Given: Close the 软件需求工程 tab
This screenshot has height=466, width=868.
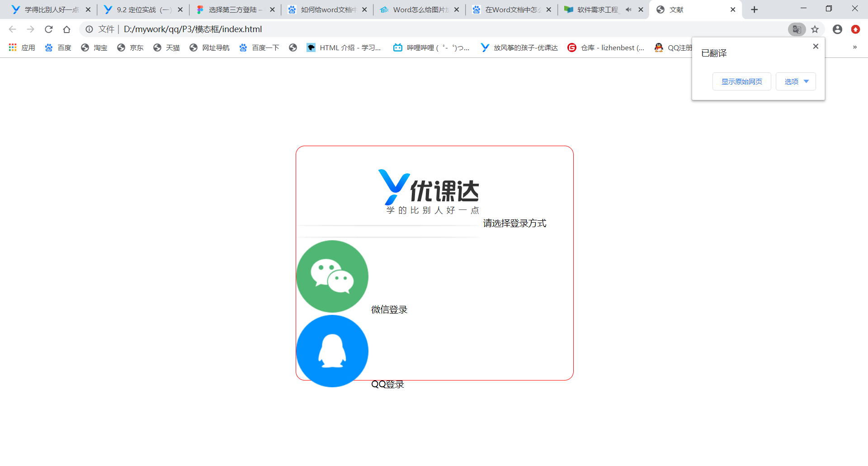Looking at the screenshot, I should coord(641,10).
